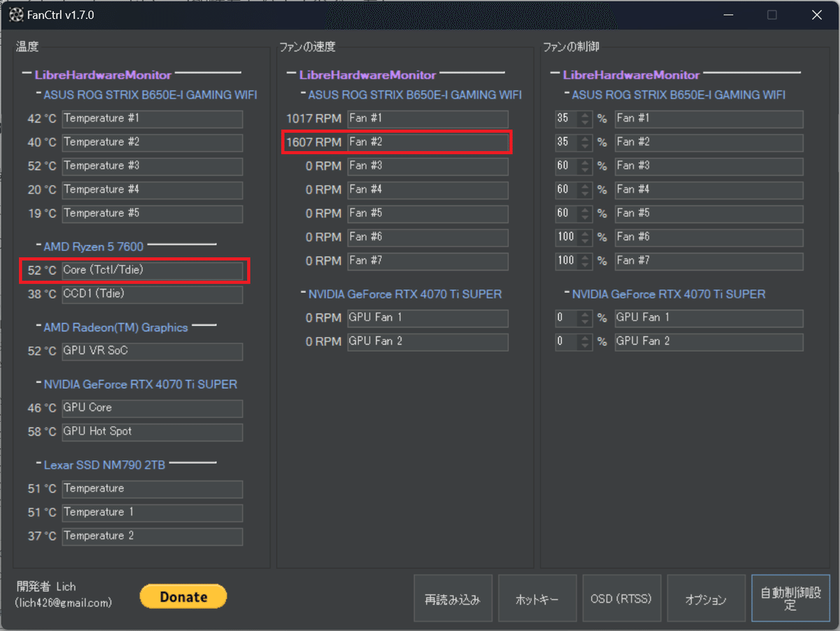Open the OSD (RTSS) settings
This screenshot has width=840, height=631.
pos(622,599)
